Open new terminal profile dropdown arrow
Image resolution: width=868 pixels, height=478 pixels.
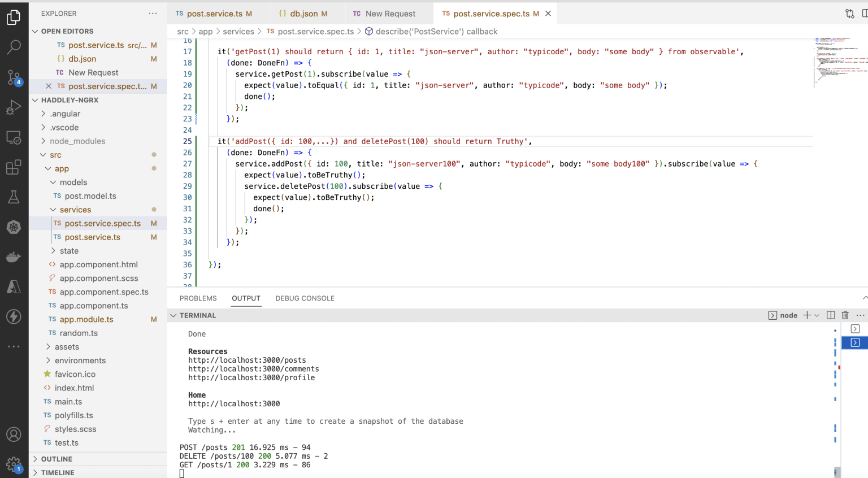[817, 315]
